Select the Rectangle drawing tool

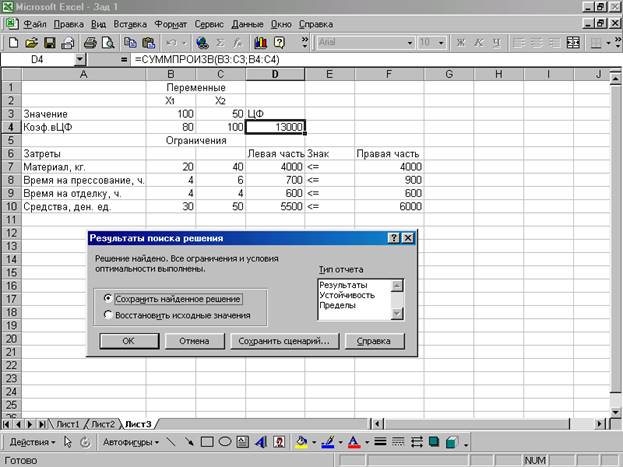pyautogui.click(x=207, y=441)
